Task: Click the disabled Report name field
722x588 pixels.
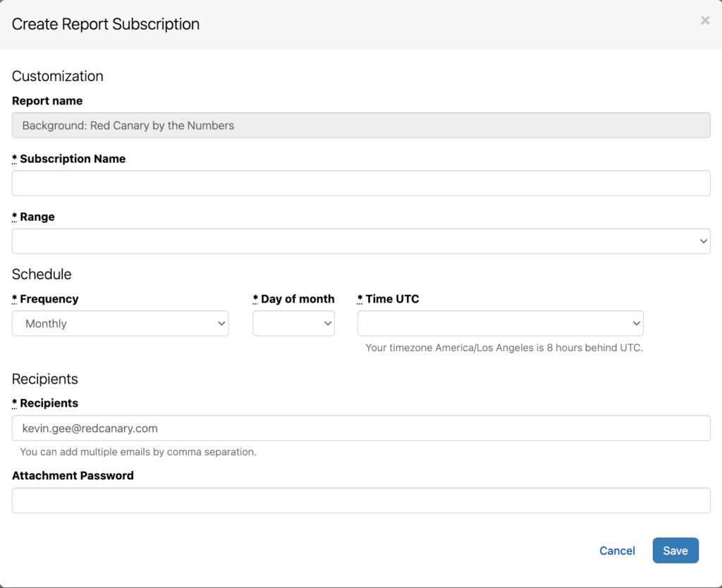Action: pyautogui.click(x=361, y=125)
